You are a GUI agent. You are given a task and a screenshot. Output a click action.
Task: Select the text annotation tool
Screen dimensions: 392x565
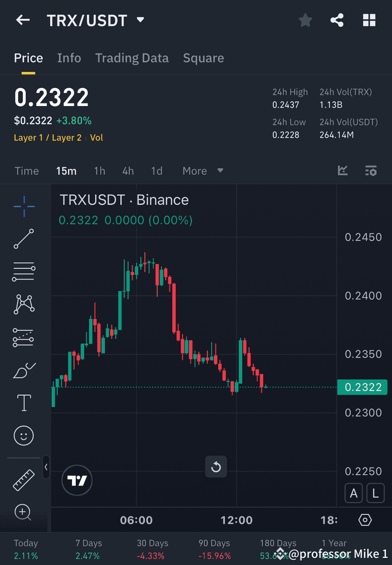click(x=24, y=403)
